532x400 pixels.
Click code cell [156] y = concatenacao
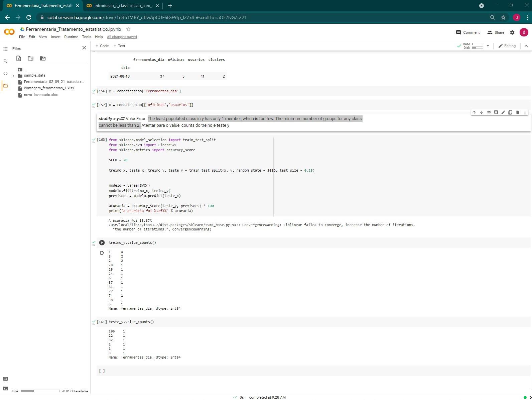pos(313,91)
